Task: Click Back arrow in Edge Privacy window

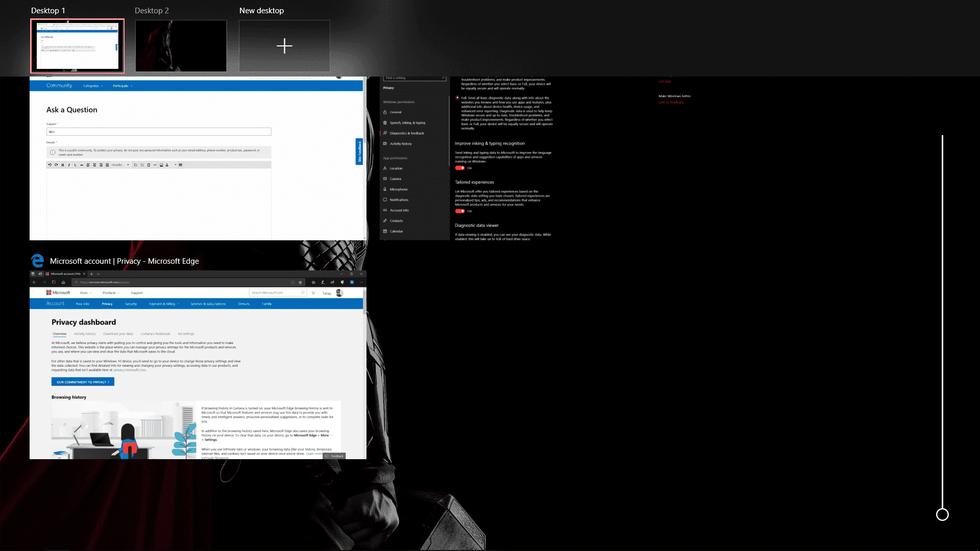Action: [x=34, y=282]
